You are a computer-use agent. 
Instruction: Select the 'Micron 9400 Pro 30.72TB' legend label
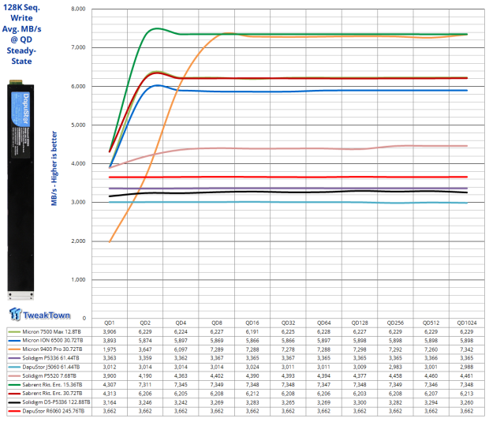[x=52, y=349]
